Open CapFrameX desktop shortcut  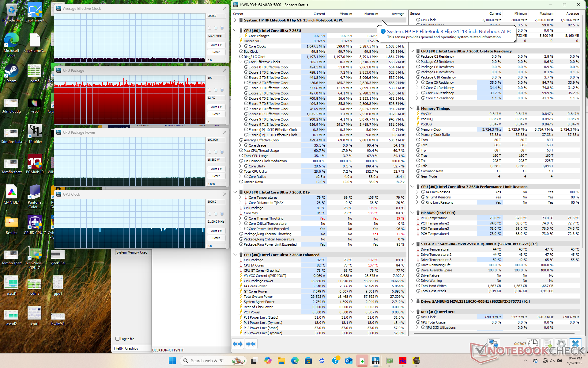35,13
